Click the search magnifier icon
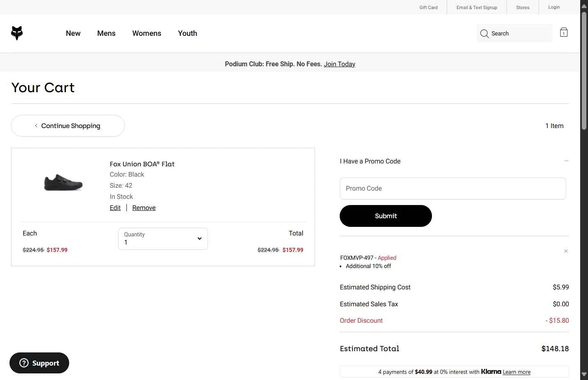This screenshot has width=588, height=380. click(484, 34)
